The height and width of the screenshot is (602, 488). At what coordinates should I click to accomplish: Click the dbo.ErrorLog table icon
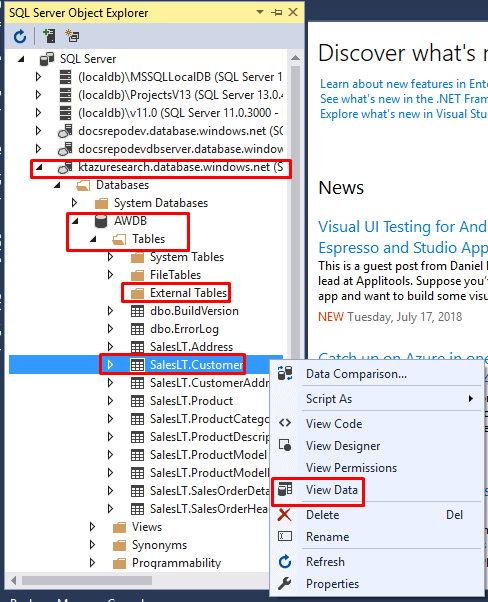137,329
